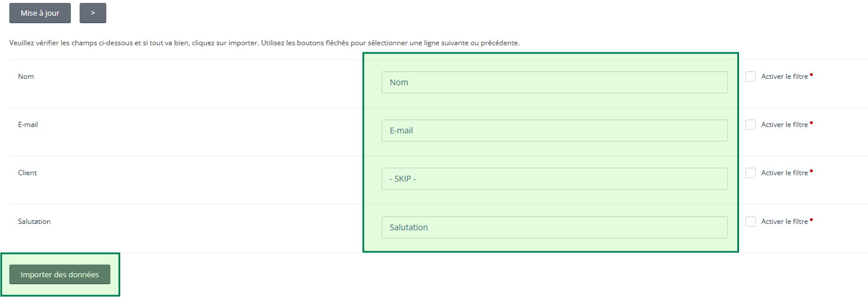Expand the Client dropdown showing - SKIP -
The height and width of the screenshot is (297, 868).
click(554, 179)
